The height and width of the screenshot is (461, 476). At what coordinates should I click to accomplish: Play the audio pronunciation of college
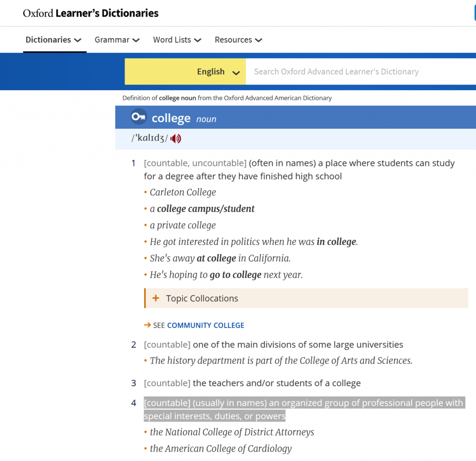[x=175, y=138]
